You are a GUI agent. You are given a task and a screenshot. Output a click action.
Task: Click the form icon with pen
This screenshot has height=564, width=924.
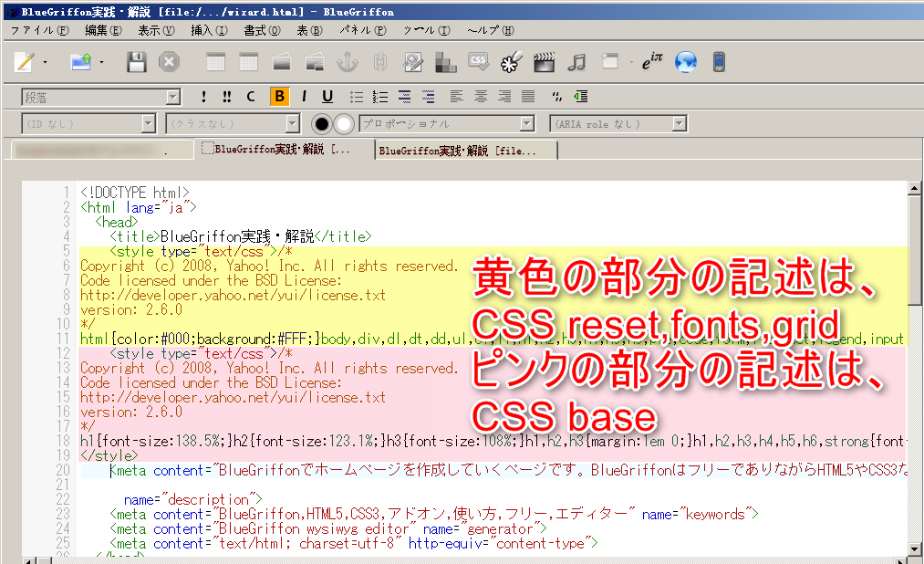pos(413,62)
